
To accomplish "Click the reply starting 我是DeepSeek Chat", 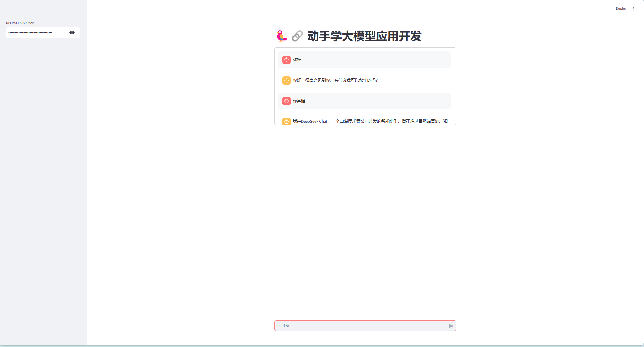I will [x=369, y=121].
